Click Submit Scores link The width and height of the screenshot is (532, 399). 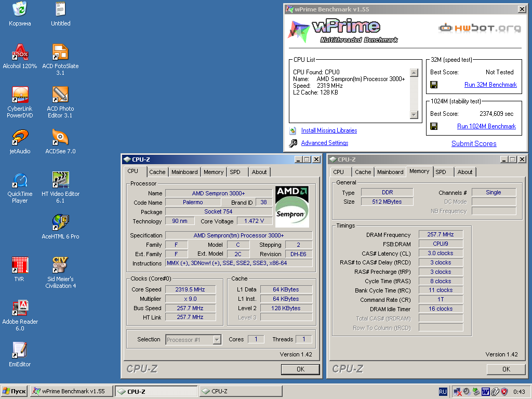click(474, 143)
